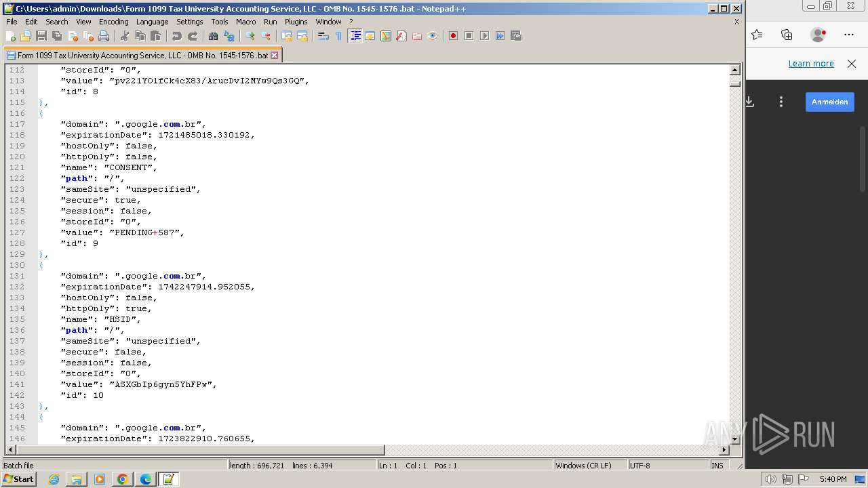Open Edge Settings and more menu

coord(849,35)
